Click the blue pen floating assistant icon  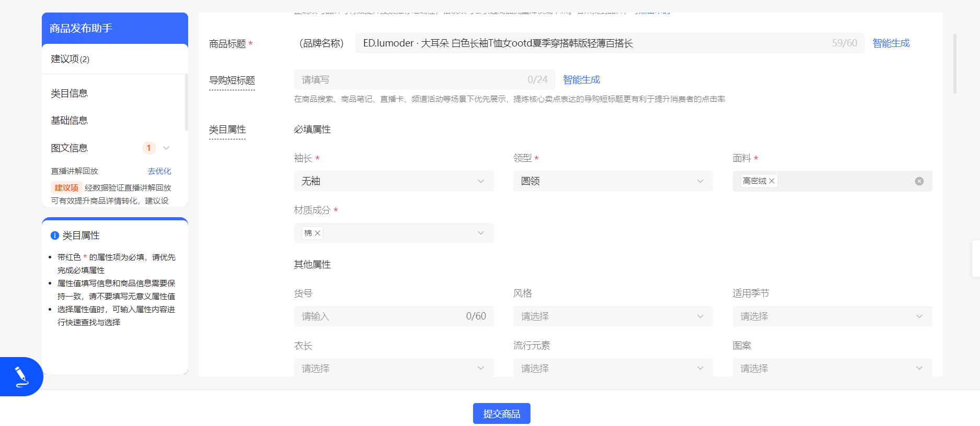click(x=21, y=376)
